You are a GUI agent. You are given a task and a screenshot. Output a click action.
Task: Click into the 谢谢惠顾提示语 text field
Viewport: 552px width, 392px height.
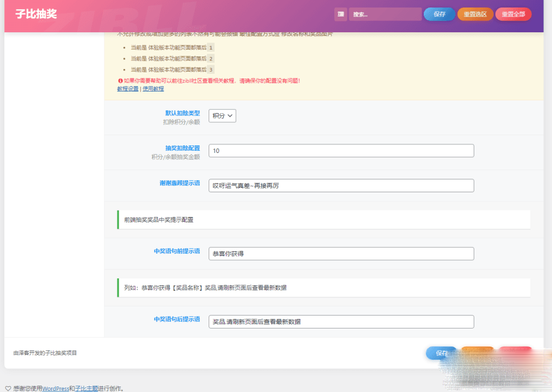pyautogui.click(x=341, y=186)
